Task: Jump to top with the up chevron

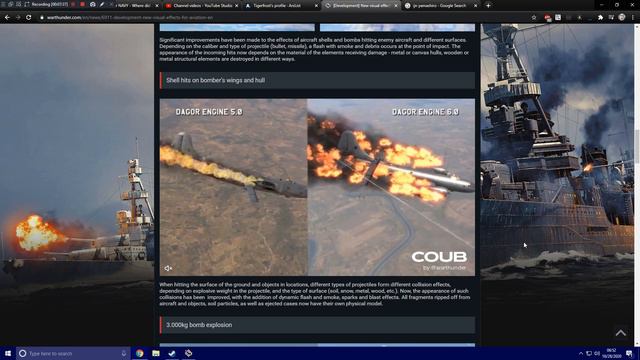Action: tap(621, 333)
